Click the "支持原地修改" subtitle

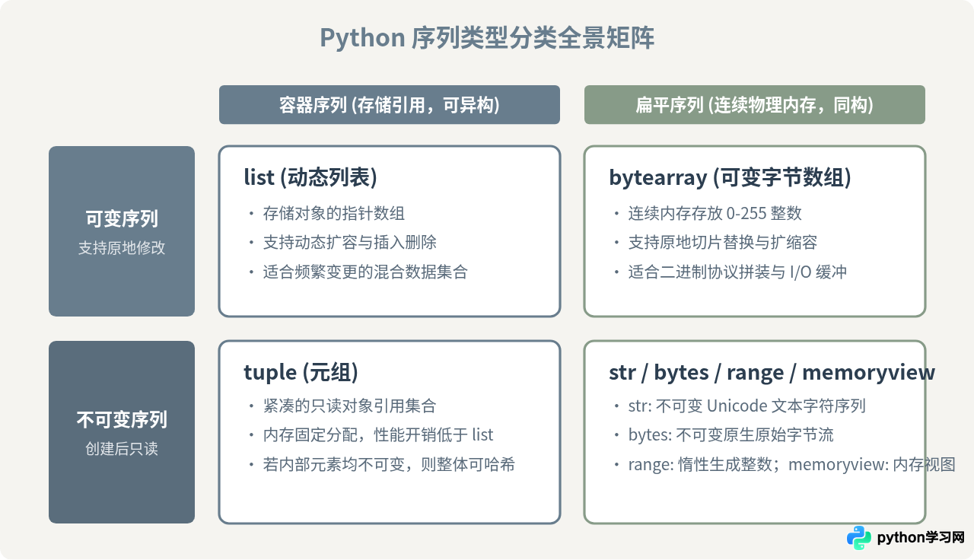(122, 248)
